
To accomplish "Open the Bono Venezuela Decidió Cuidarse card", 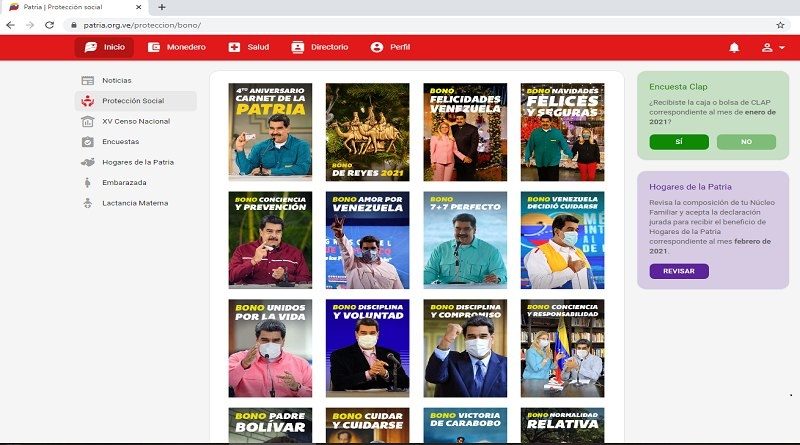I will click(x=562, y=240).
